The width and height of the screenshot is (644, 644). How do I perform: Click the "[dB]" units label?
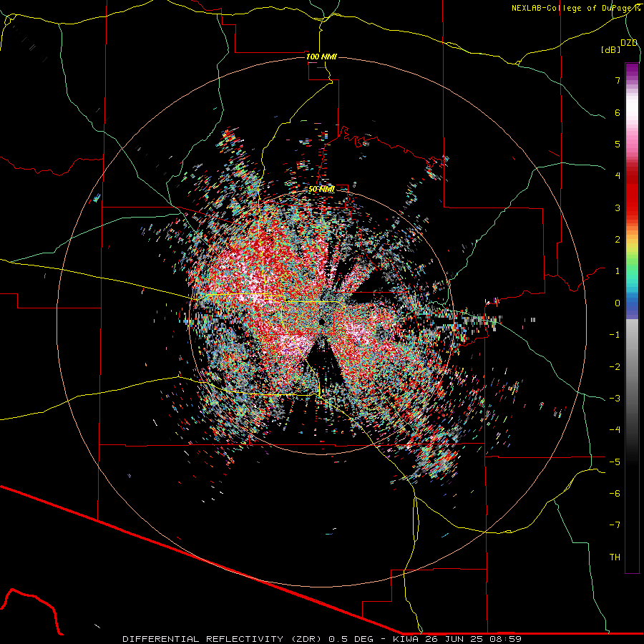[611, 49]
